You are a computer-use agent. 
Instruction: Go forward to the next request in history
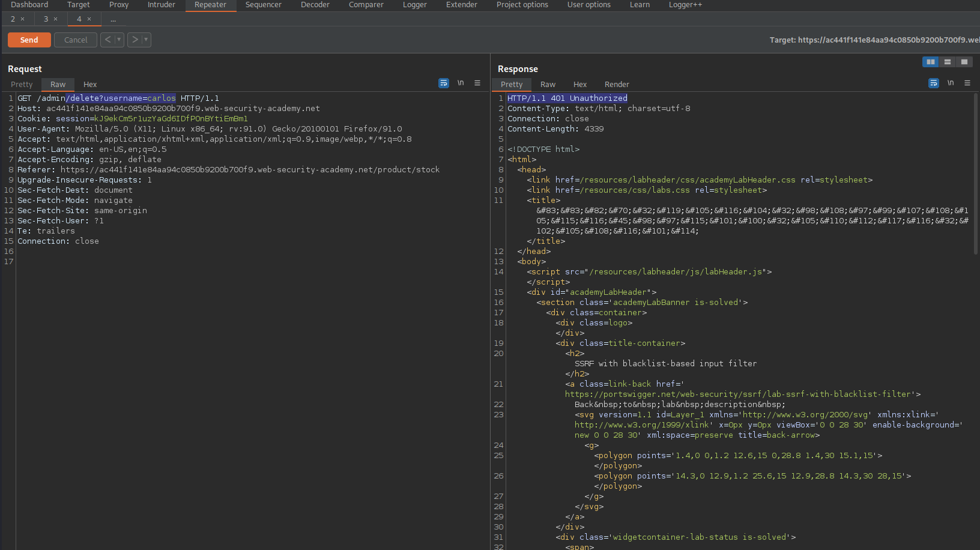[135, 40]
